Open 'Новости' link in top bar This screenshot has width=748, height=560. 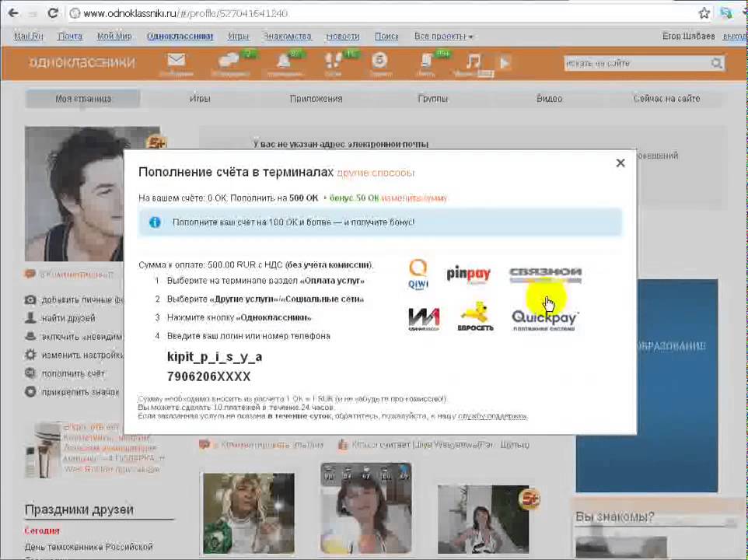click(343, 37)
